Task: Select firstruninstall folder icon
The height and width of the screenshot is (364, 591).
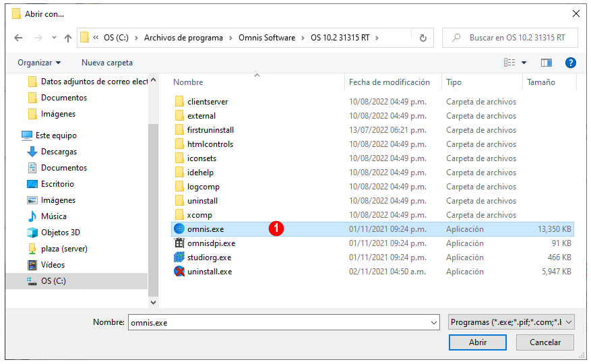Action: [179, 130]
